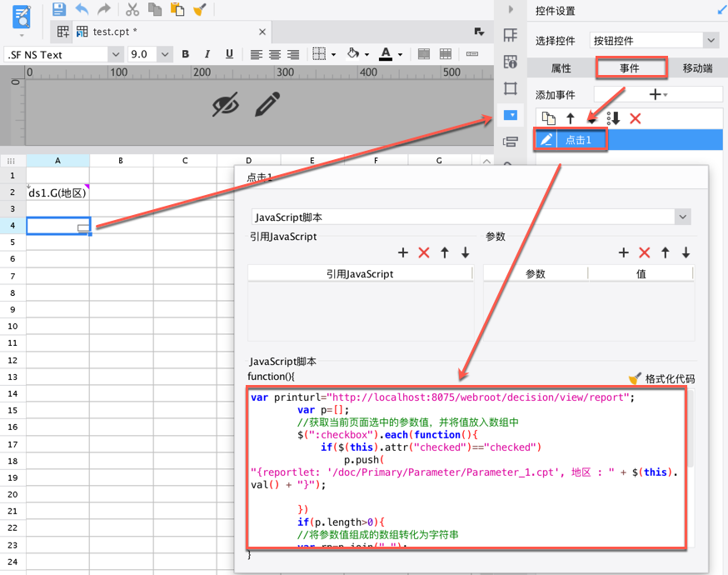
Task: Add a referenced JavaScript with the plus icon
Action: pos(403,252)
